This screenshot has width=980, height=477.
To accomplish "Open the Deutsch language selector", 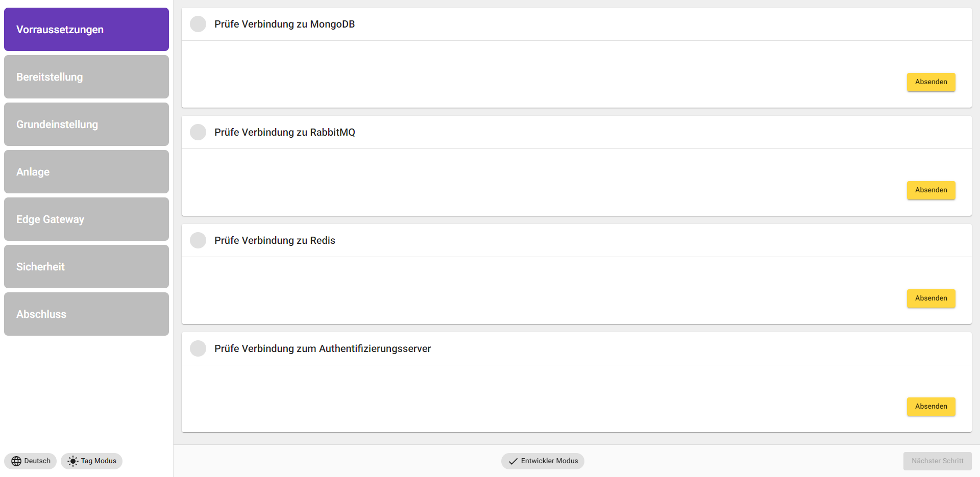I will [31, 461].
